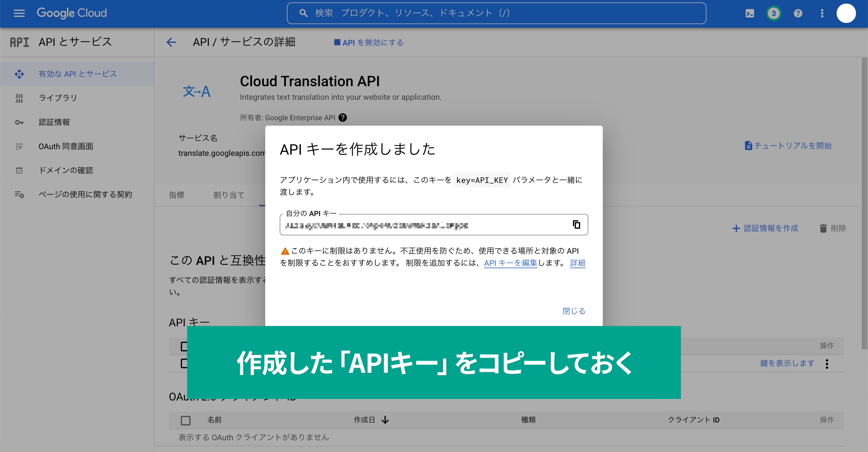Click the 削除 button

click(x=833, y=228)
